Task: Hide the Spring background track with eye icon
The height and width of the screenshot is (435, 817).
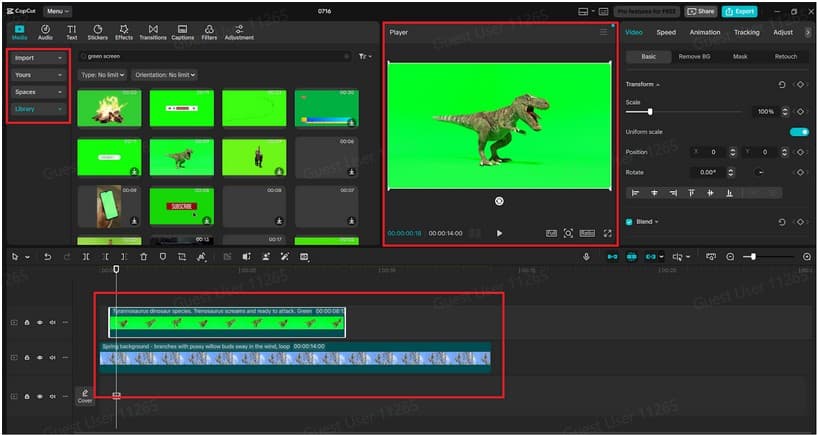Action: [x=40, y=358]
